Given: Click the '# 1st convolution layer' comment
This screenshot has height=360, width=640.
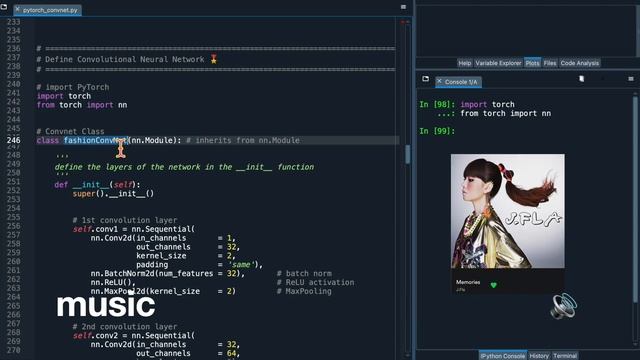Looking at the screenshot, I should tap(125, 220).
